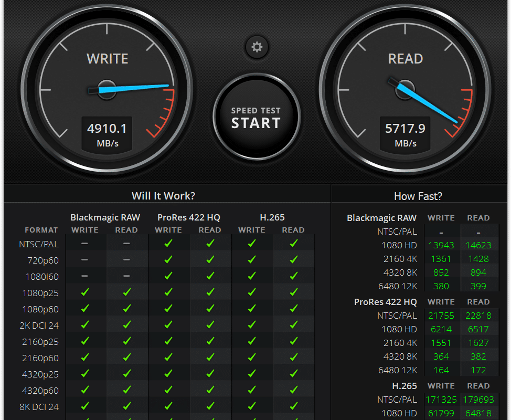Click the H.265 section header in How Fast
Screen dimensions: 511x420
click(404, 386)
